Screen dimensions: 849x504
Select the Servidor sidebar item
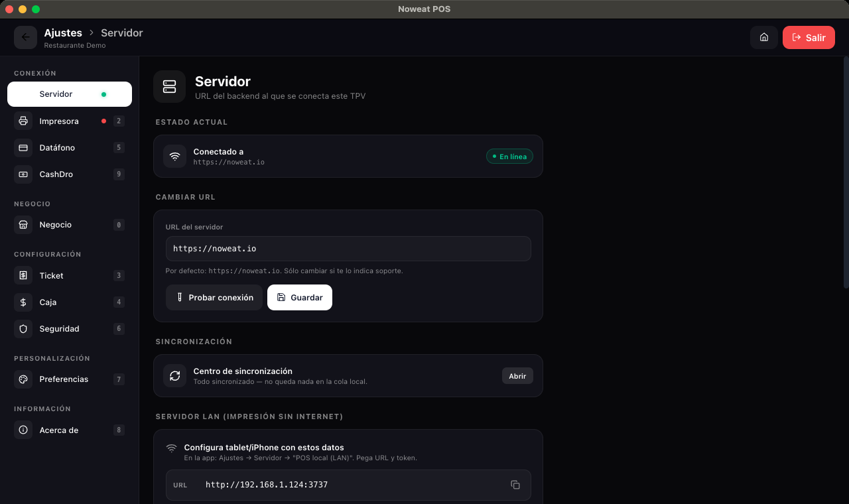70,94
